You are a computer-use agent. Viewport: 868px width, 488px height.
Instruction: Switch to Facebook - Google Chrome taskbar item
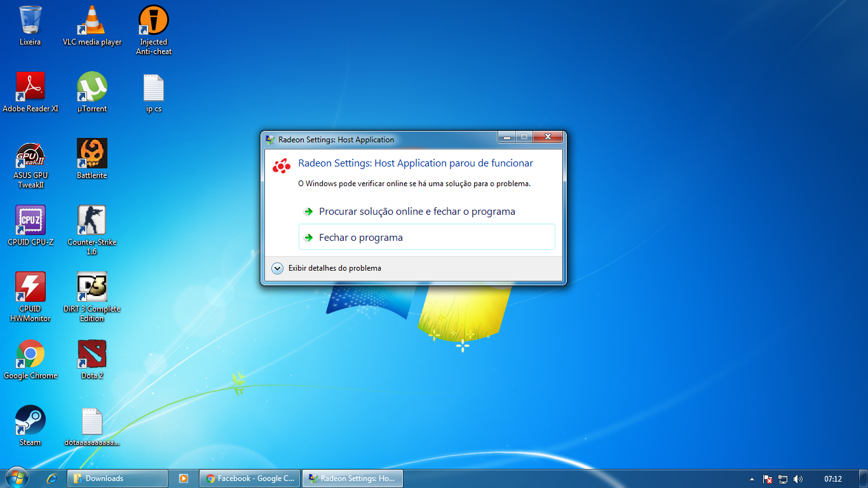click(250, 478)
